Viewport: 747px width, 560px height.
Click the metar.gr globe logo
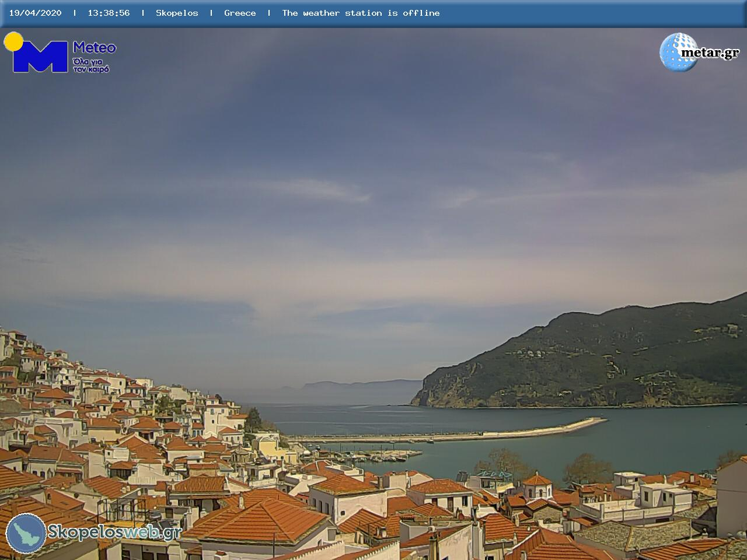[678, 52]
